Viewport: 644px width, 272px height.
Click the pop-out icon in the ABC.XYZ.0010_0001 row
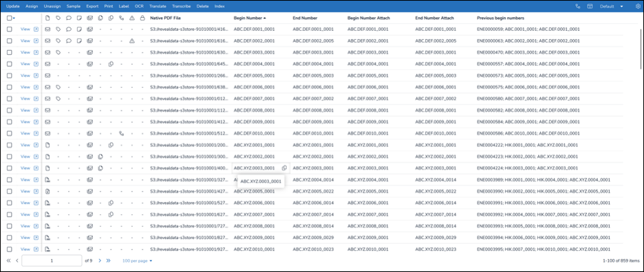pyautogui.click(x=36, y=249)
